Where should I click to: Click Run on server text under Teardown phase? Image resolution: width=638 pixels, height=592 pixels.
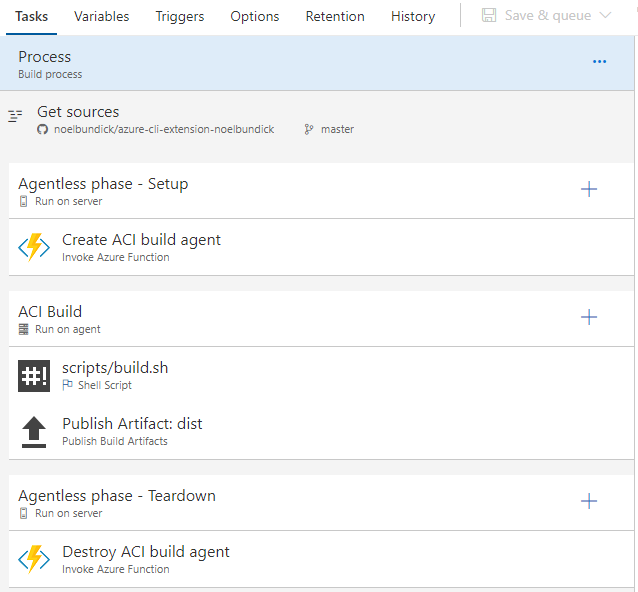(x=68, y=513)
